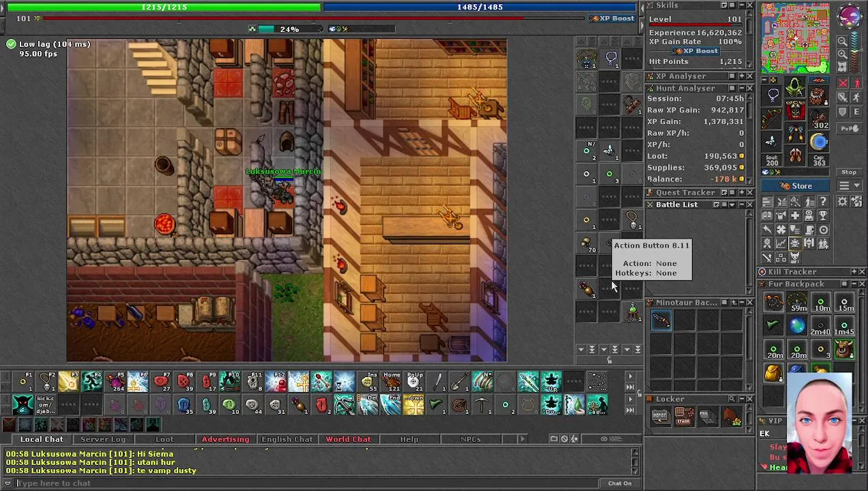Click the helmet equipment slot
Screen dimensions: 868x491
(795, 87)
